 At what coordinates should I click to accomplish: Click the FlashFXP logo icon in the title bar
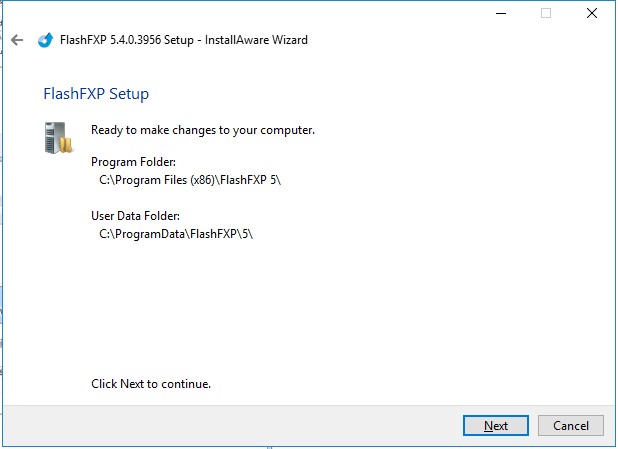click(45, 40)
